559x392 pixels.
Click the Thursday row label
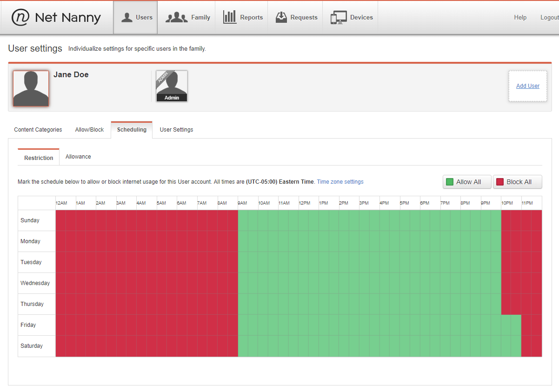point(32,304)
